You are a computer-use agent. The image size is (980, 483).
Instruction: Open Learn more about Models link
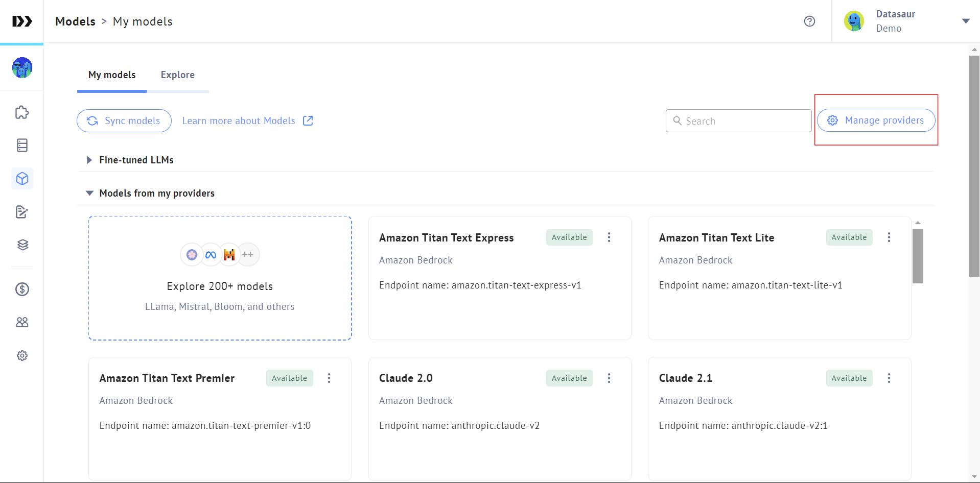[x=239, y=121]
